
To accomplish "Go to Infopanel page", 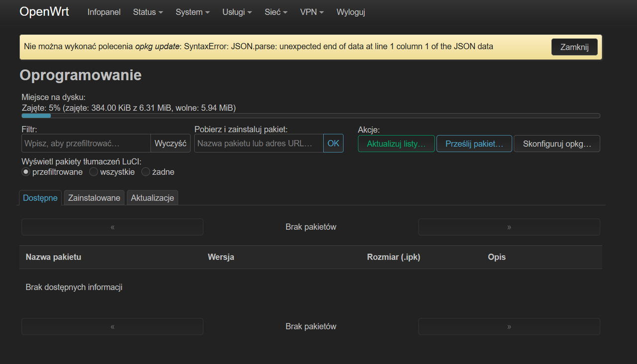I will [x=104, y=12].
